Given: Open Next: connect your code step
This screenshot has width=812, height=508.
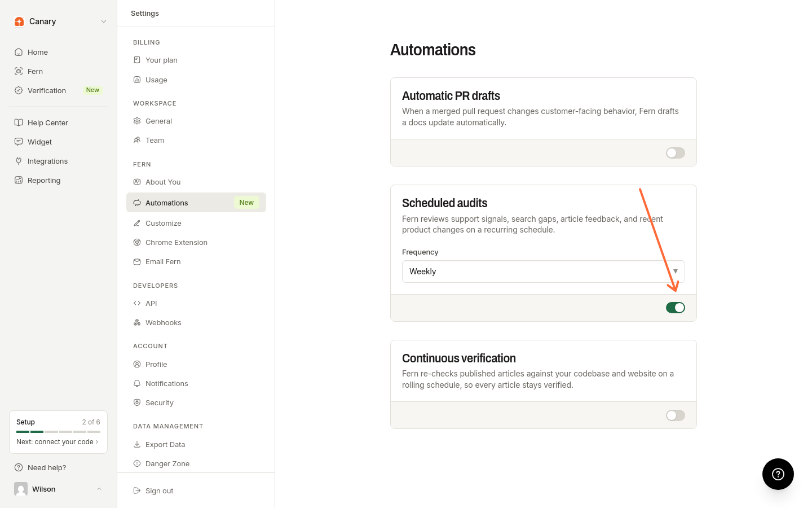Looking at the screenshot, I should tap(58, 442).
